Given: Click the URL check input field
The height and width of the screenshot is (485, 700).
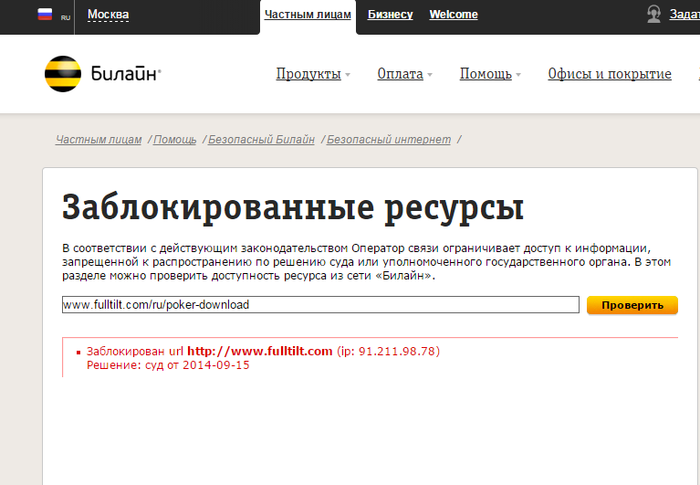Looking at the screenshot, I should 321,305.
